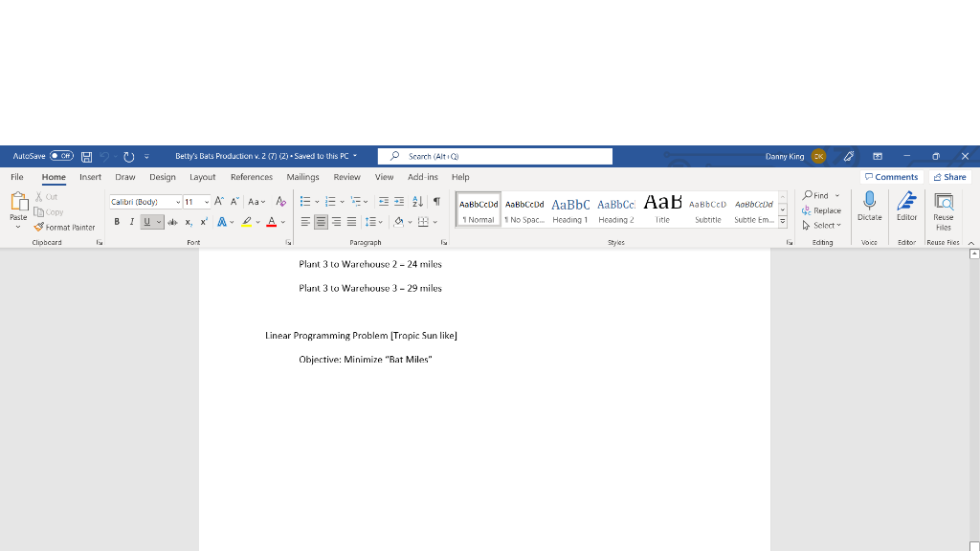Switch to the Layout tab
The image size is (980, 551).
tap(203, 177)
